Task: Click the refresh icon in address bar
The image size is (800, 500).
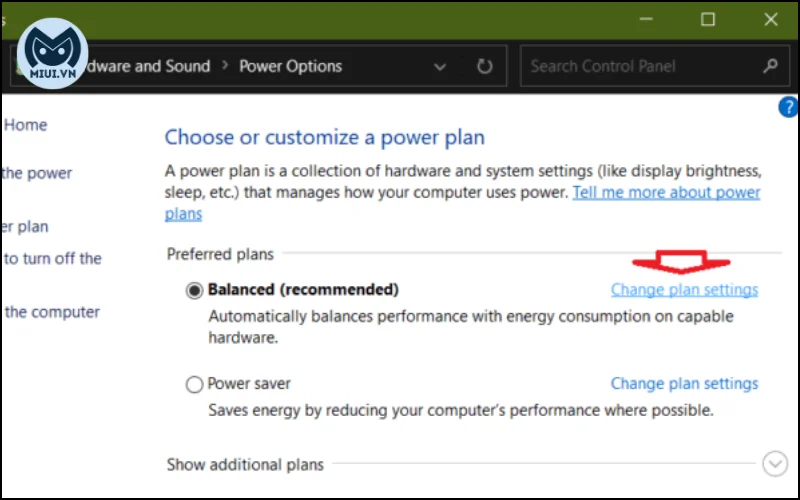Action: 484,66
